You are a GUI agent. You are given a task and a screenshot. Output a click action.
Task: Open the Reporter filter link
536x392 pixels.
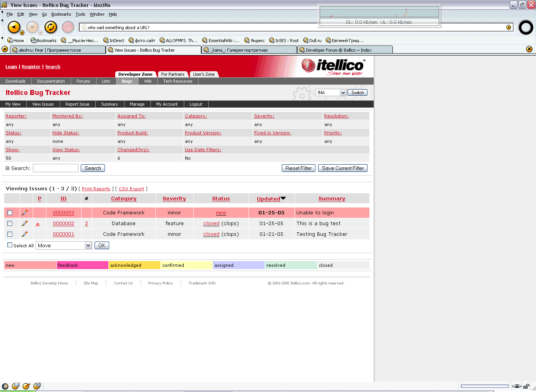pos(16,116)
